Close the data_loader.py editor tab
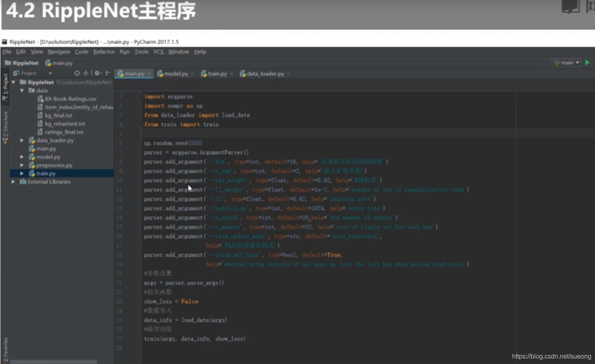This screenshot has width=595, height=364. pyautogui.click(x=288, y=74)
